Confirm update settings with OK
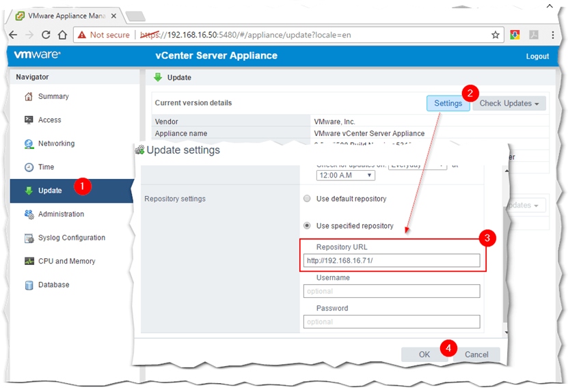Viewport: 568px width, 392px height. [x=424, y=354]
